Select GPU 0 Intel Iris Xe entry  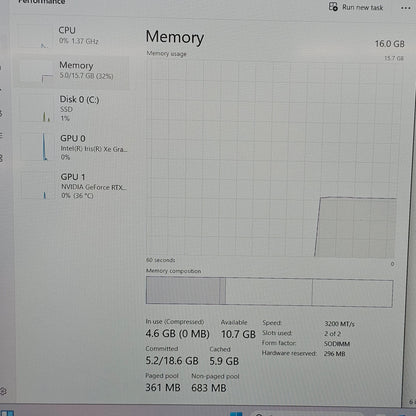[73, 147]
